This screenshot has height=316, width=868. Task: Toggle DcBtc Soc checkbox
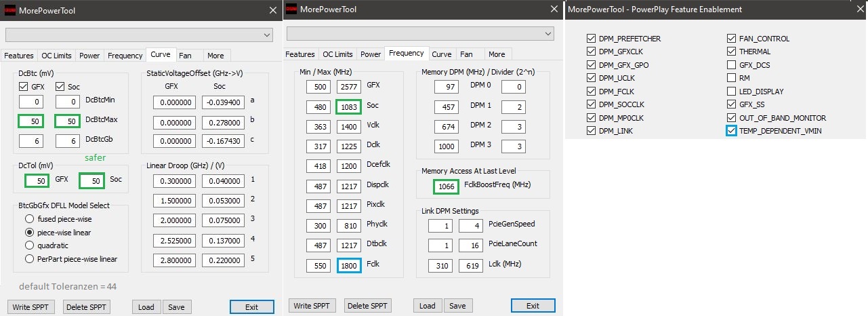[x=60, y=87]
